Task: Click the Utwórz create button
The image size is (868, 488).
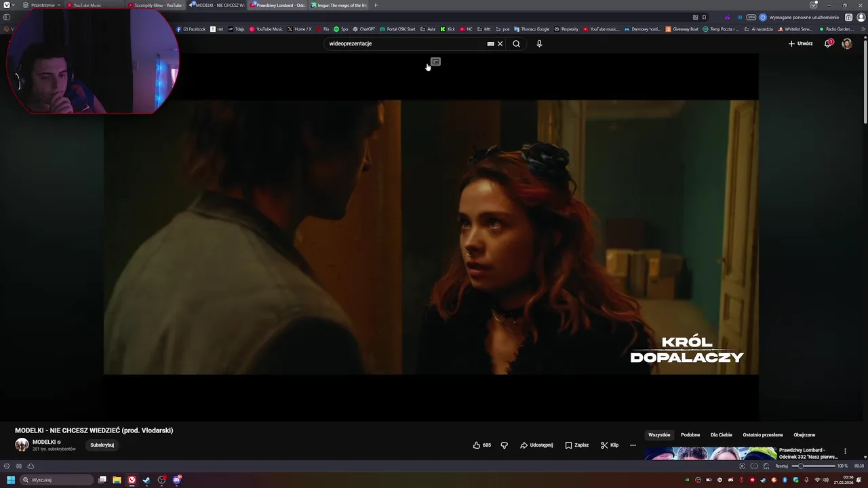Action: 800,43
